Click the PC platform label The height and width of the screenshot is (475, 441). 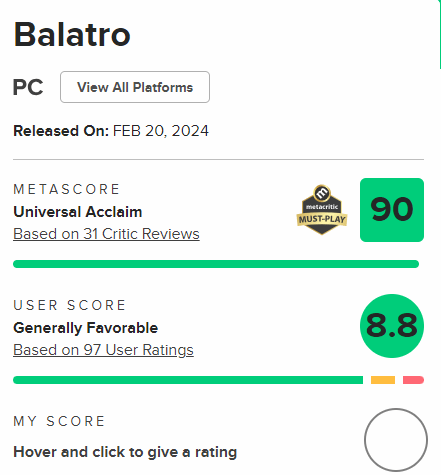pos(28,87)
